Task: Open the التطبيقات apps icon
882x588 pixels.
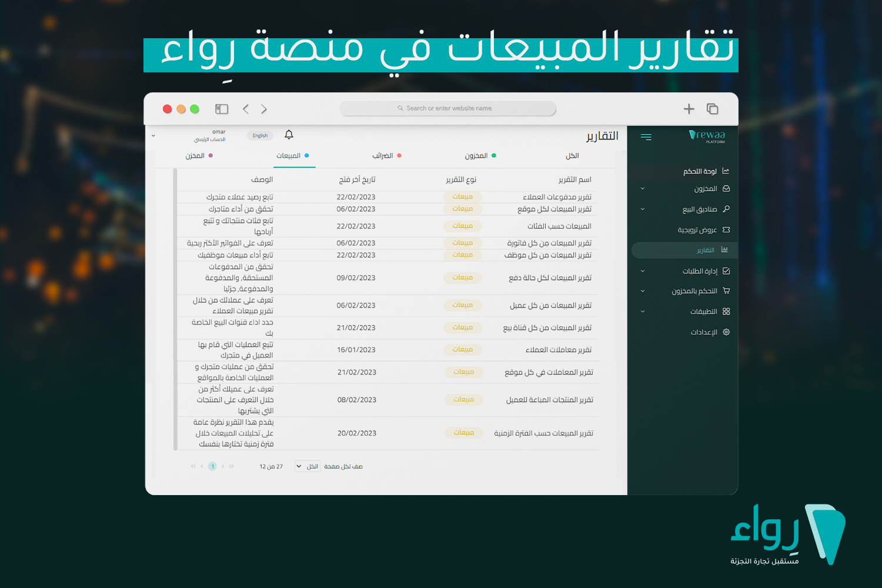Action: pos(727,311)
